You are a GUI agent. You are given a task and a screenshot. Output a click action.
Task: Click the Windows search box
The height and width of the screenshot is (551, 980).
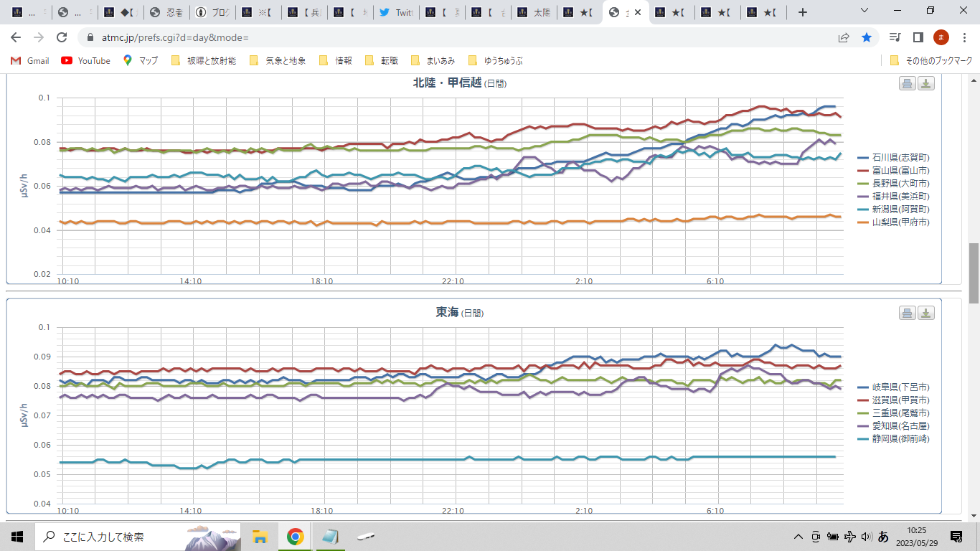point(139,536)
